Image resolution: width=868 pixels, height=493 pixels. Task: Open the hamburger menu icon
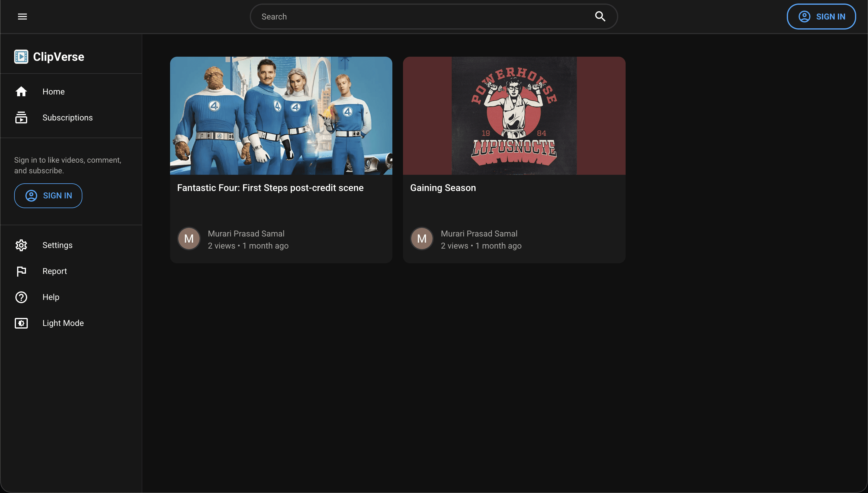click(22, 17)
